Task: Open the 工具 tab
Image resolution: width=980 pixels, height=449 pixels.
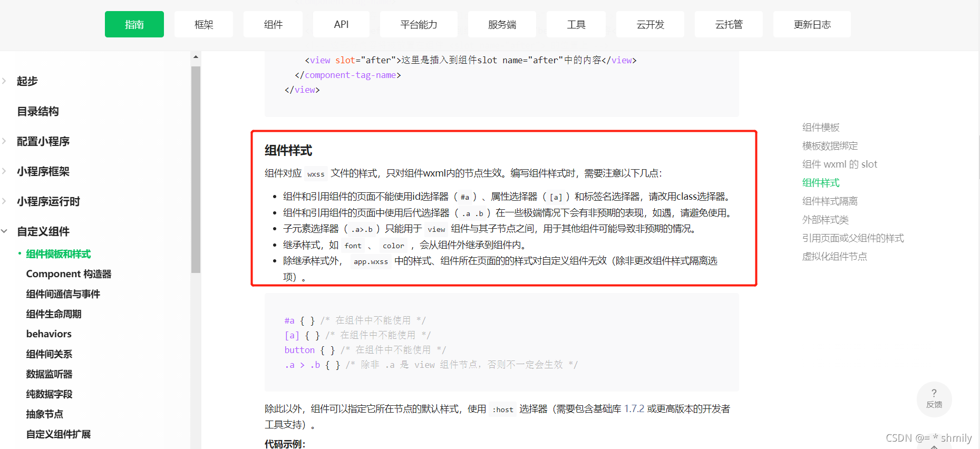Action: pyautogui.click(x=576, y=24)
